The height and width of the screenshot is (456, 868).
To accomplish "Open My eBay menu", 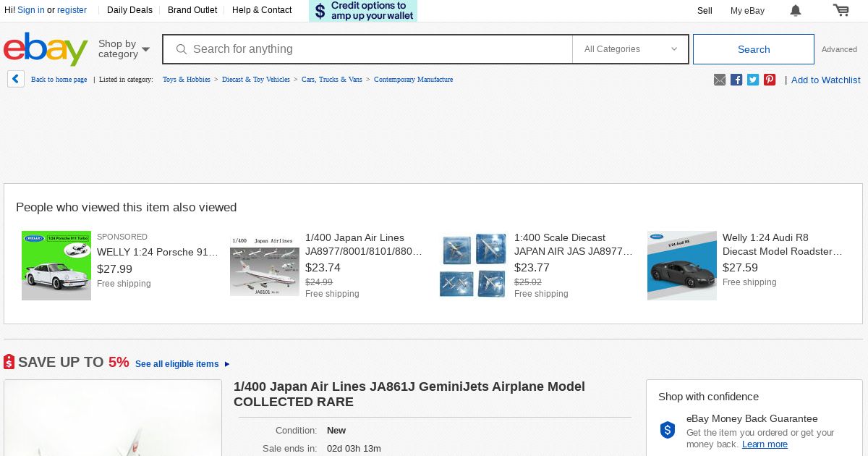I will pos(747,11).
